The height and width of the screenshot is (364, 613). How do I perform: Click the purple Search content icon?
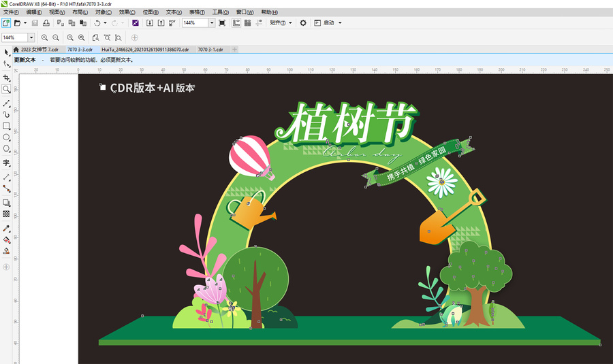click(x=136, y=23)
